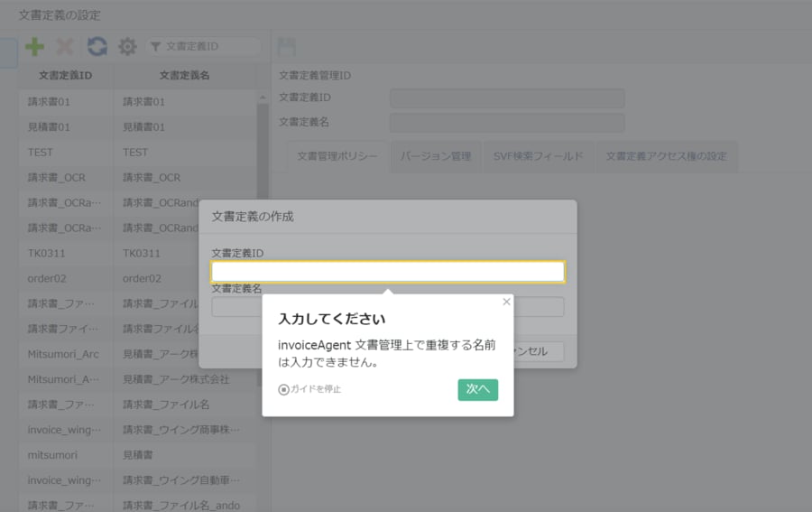Click the 次へ button
Viewport: 812px width, 512px height.
click(477, 389)
